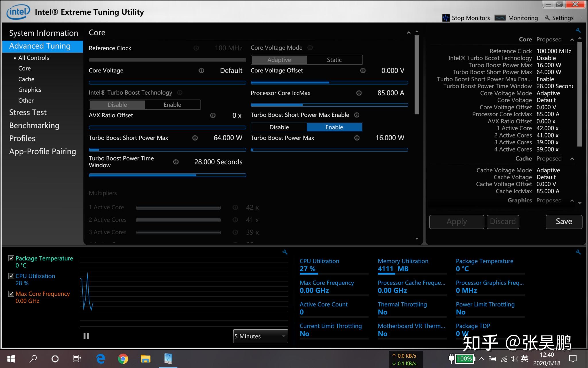Click the Apply button
Viewport: 588px width, 368px height.
coord(457,222)
